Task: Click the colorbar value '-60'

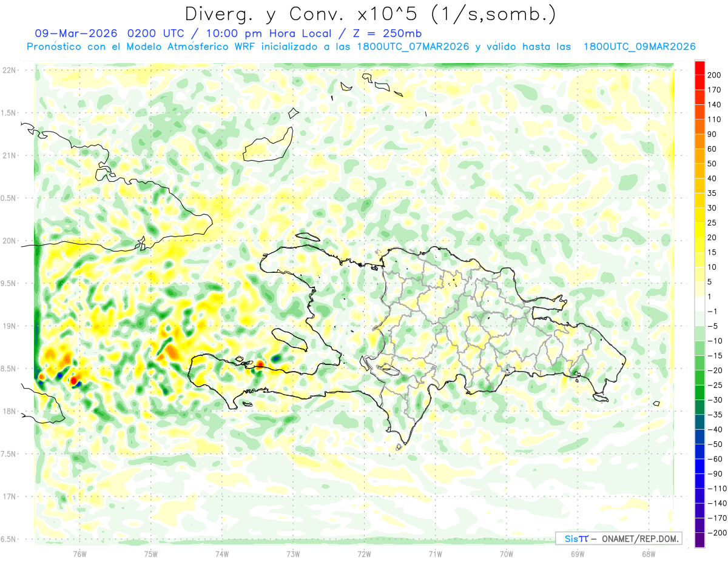Action: pyautogui.click(x=714, y=459)
